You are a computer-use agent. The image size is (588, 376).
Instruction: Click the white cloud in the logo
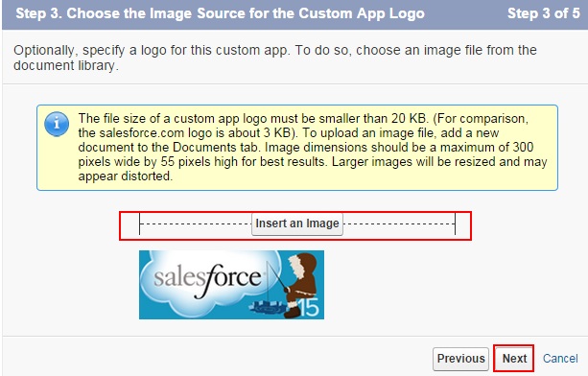(210, 283)
